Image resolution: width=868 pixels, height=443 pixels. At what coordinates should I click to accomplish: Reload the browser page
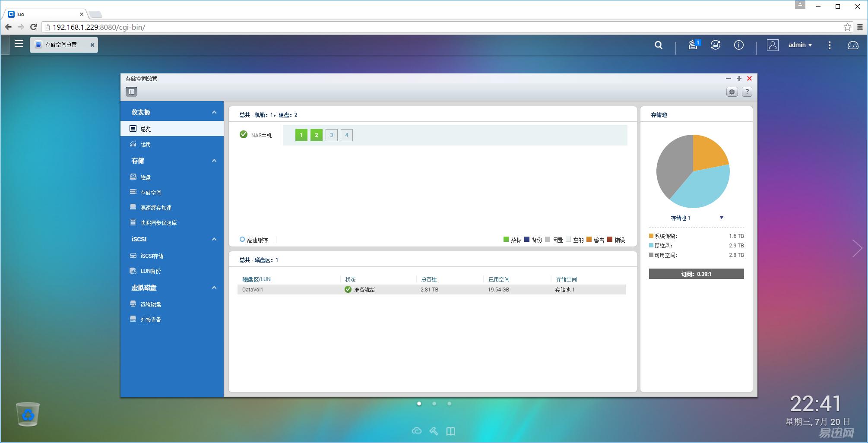click(33, 27)
